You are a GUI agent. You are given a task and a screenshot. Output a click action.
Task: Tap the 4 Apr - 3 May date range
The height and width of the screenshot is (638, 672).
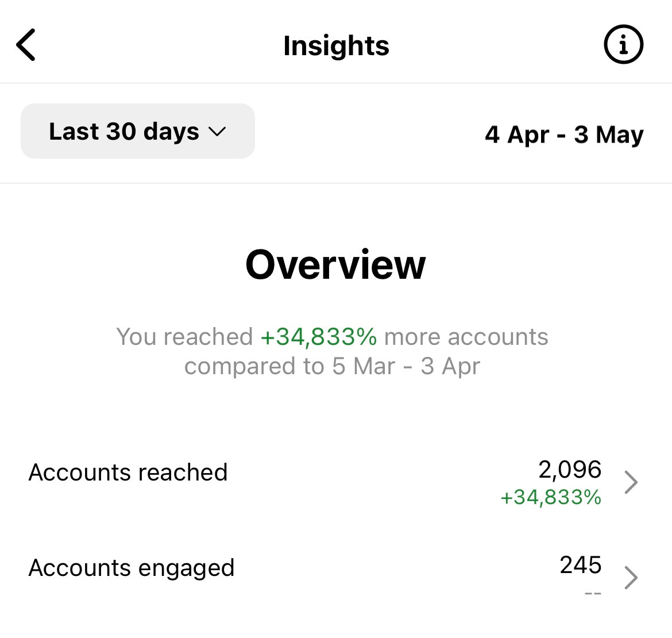[x=564, y=134]
